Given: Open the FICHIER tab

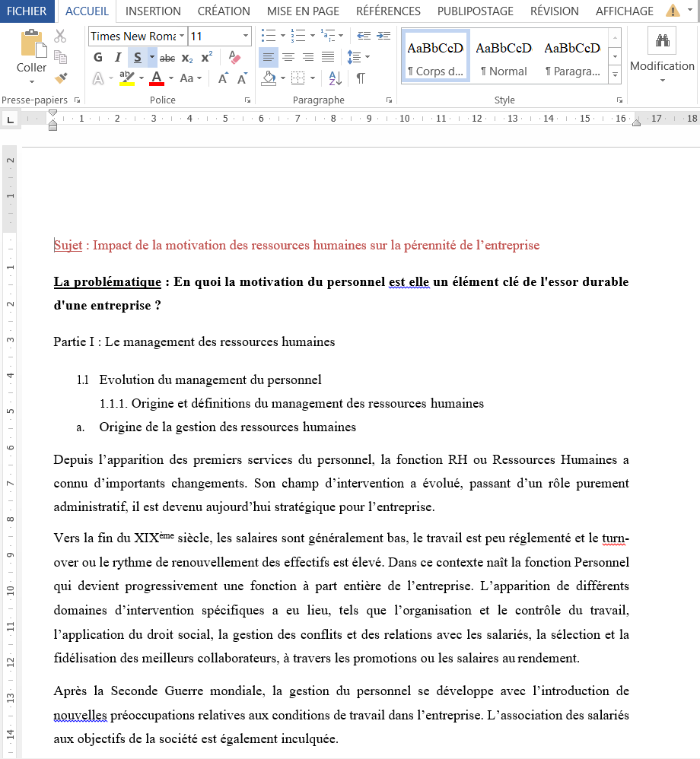Looking at the screenshot, I should tap(27, 11).
